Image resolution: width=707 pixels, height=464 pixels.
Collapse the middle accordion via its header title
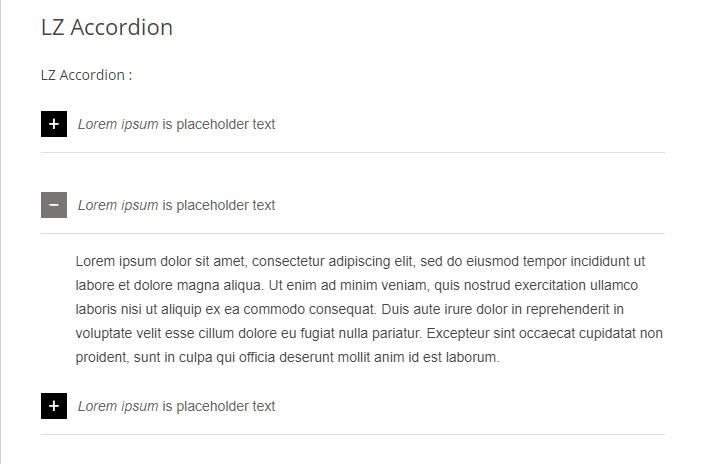pos(176,205)
